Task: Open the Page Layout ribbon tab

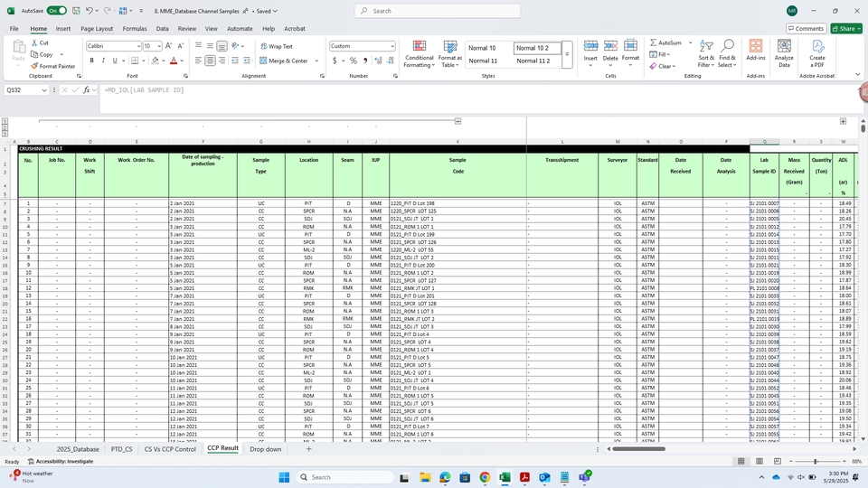Action: pyautogui.click(x=97, y=29)
